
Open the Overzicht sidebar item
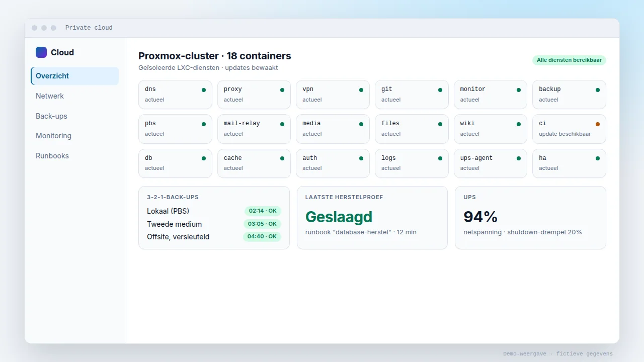(x=74, y=76)
